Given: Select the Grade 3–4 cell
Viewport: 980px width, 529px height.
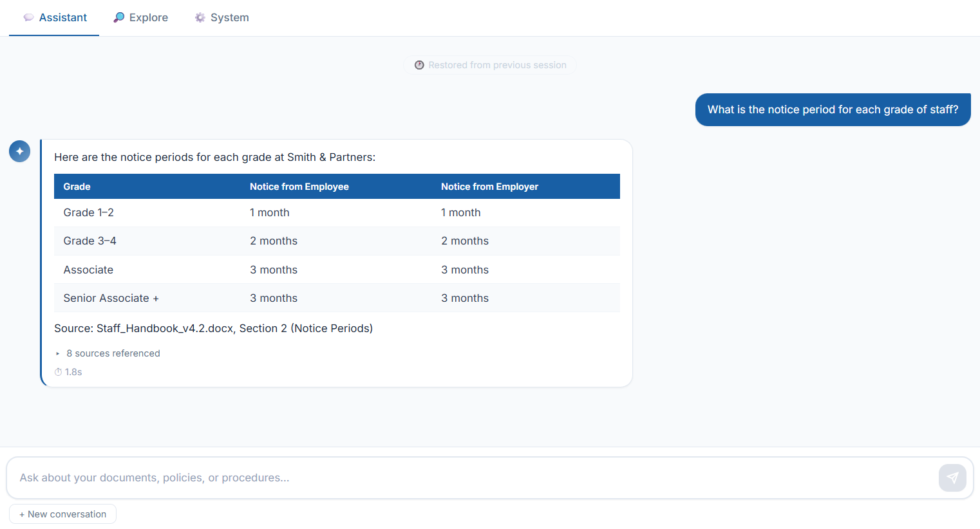Looking at the screenshot, I should point(147,241).
